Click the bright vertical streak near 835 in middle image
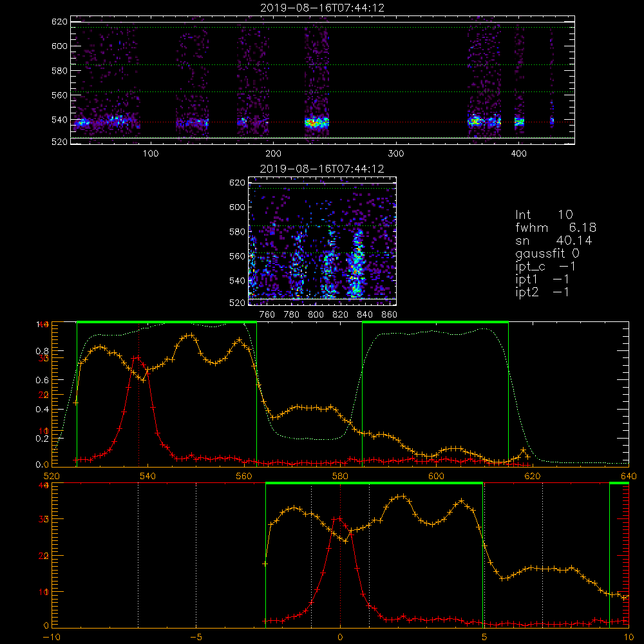 355,265
